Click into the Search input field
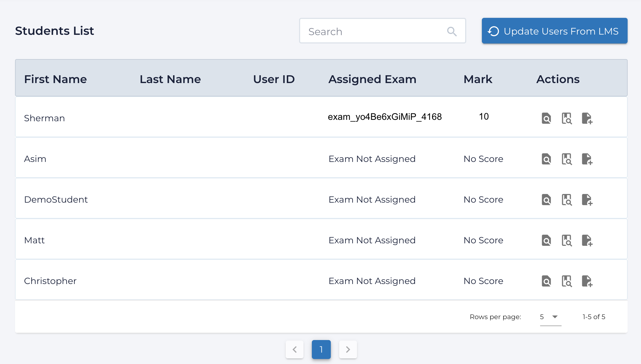The height and width of the screenshot is (364, 641). [x=373, y=31]
